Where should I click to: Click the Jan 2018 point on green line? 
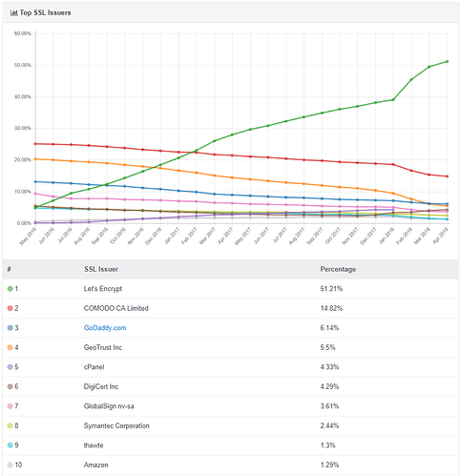coord(393,100)
